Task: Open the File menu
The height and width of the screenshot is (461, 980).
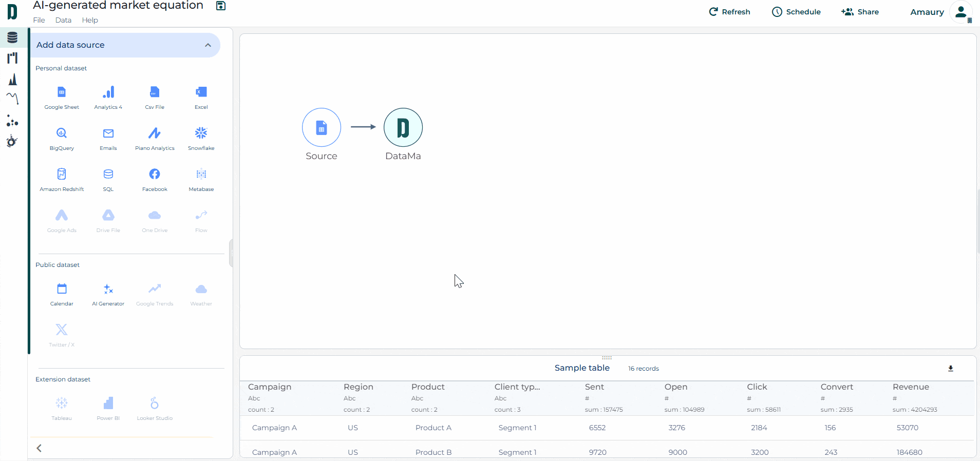Action: [x=39, y=20]
